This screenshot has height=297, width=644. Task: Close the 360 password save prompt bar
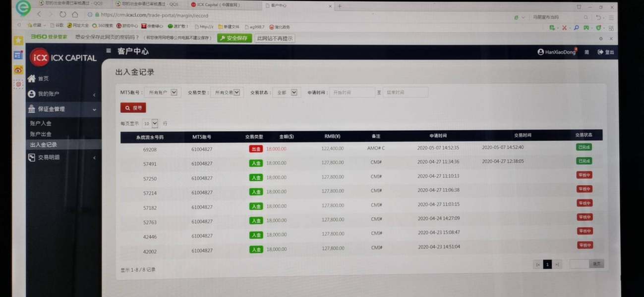point(611,38)
